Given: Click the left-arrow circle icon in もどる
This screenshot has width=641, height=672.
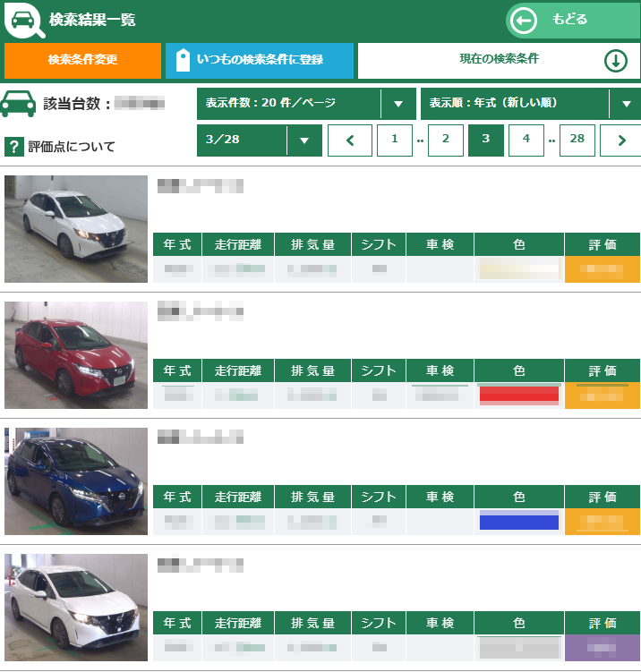Looking at the screenshot, I should tap(524, 21).
